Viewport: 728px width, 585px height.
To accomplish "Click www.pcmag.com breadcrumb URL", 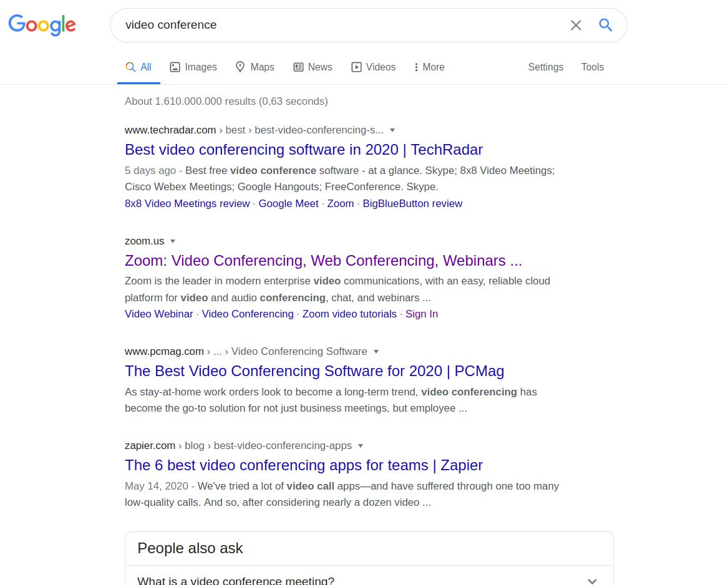I will [x=246, y=352].
